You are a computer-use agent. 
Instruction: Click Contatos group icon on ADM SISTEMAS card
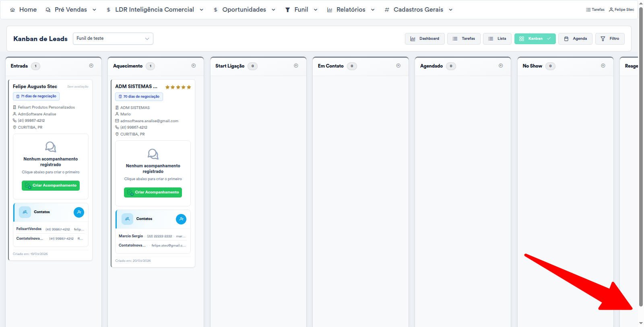coord(127,219)
